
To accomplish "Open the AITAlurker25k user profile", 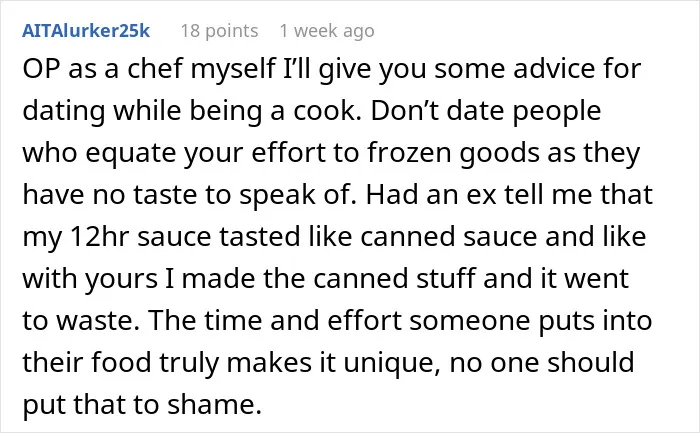I will 86,30.
